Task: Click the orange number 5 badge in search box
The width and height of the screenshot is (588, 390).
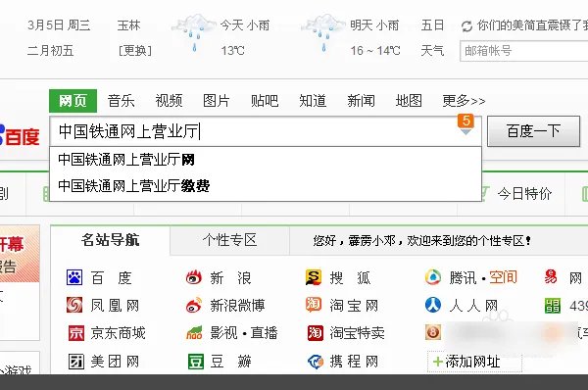Action: [x=465, y=121]
